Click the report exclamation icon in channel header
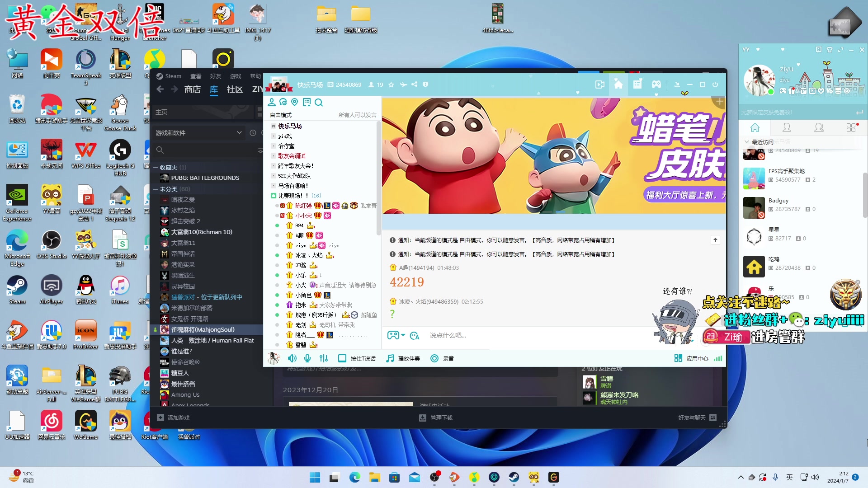This screenshot has width=868, height=488. click(x=425, y=84)
